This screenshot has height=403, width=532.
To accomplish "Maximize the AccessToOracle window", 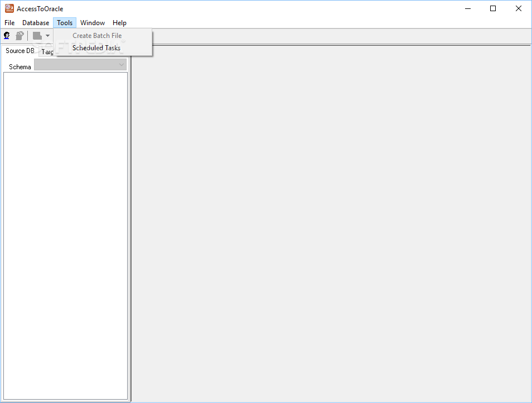I will [493, 8].
